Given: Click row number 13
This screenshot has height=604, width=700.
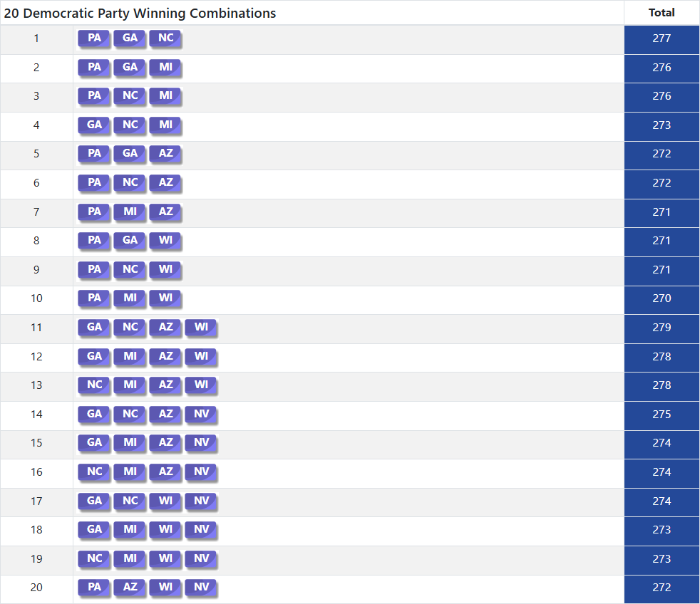Looking at the screenshot, I should pyautogui.click(x=36, y=385).
